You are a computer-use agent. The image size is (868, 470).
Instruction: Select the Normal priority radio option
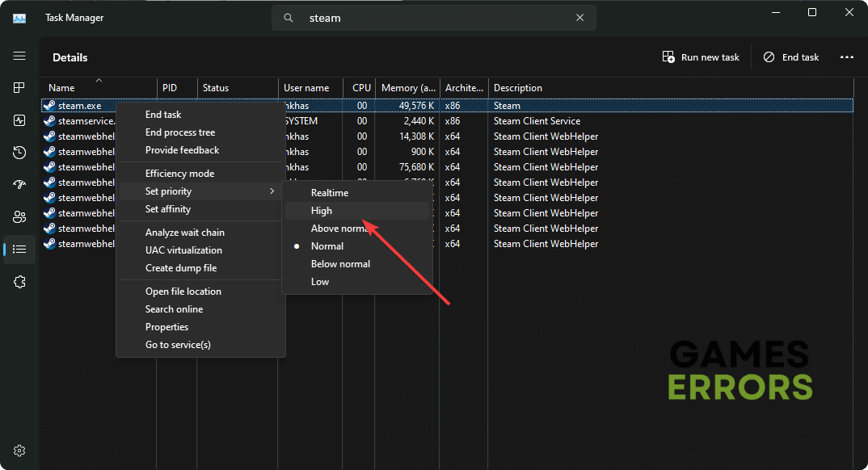click(327, 246)
